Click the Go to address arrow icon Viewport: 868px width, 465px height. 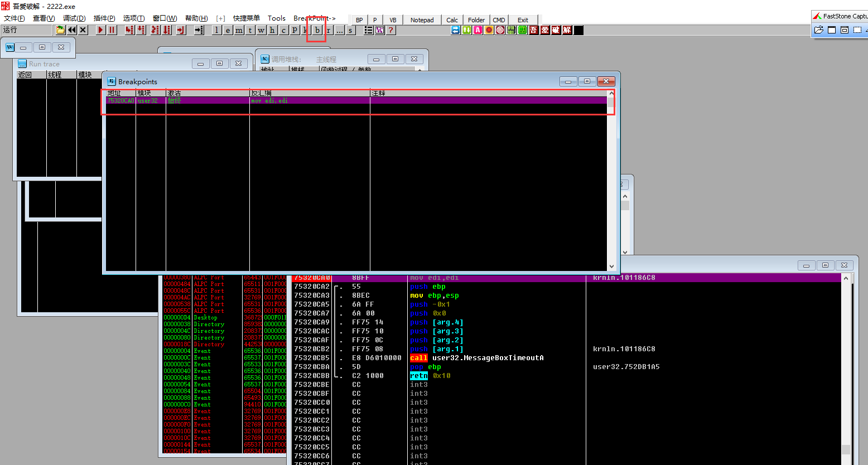pyautogui.click(x=199, y=30)
